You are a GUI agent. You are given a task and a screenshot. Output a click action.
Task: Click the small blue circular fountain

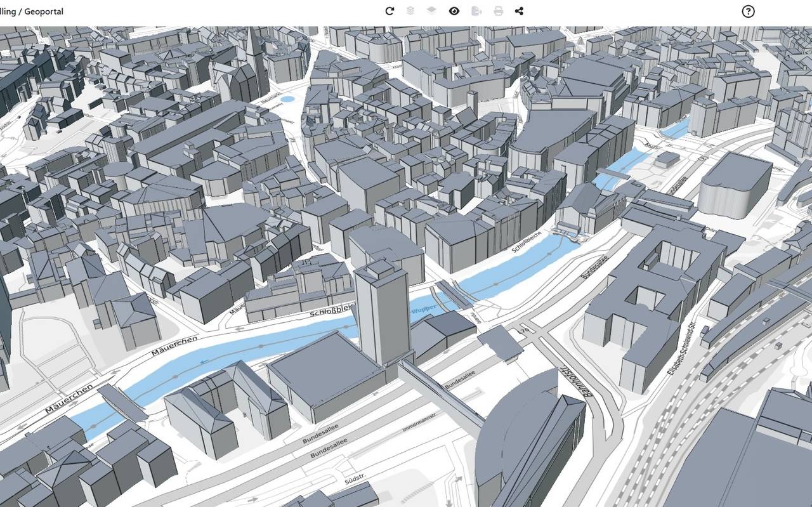(287, 99)
